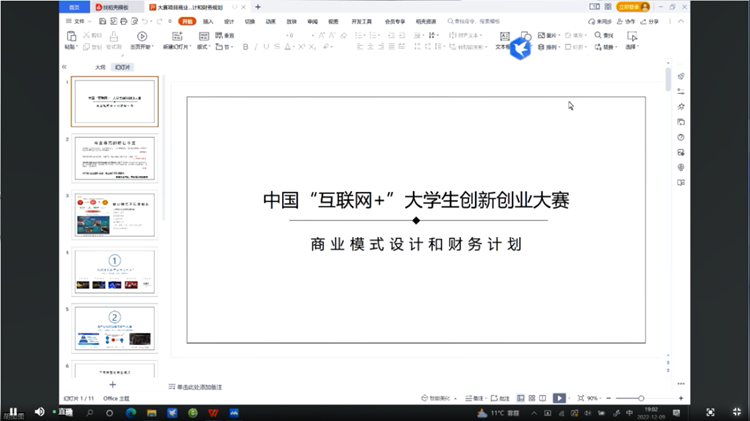Viewport: 750px width, 421px height.
Task: Click Fit-to-window zoom icon
Action: click(x=581, y=398)
